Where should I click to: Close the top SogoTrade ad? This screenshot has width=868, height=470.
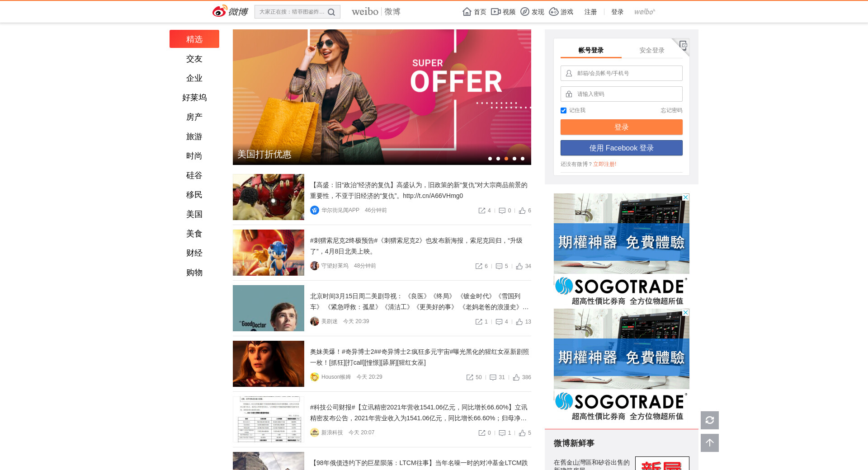click(685, 197)
